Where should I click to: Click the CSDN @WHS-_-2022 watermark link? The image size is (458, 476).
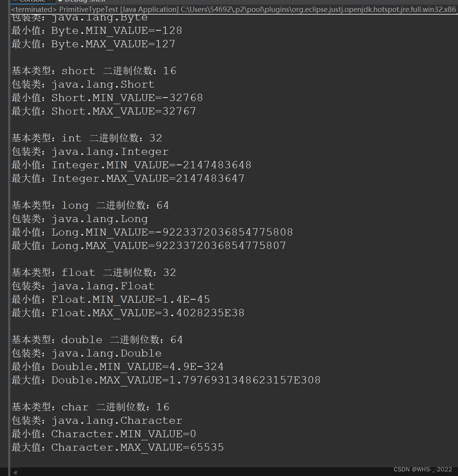click(x=422, y=469)
